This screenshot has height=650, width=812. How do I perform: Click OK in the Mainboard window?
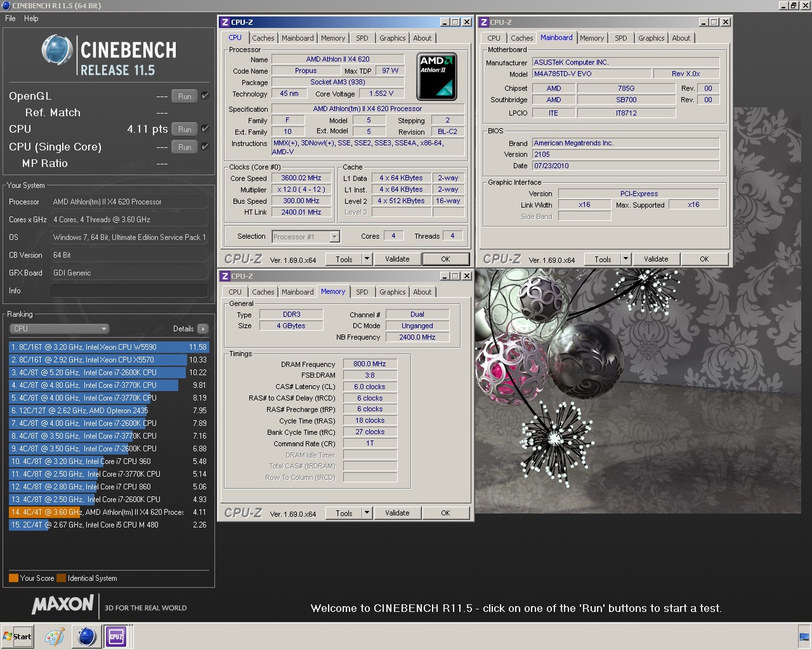(x=704, y=259)
